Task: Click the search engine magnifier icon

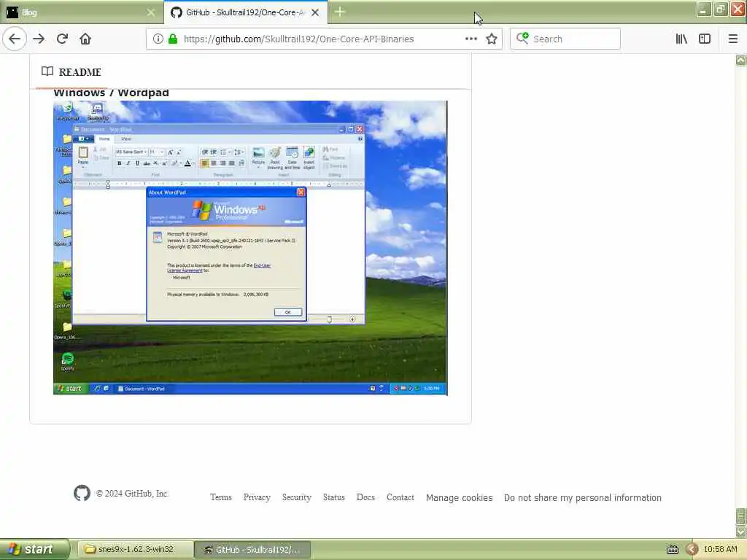Action: pos(522,39)
